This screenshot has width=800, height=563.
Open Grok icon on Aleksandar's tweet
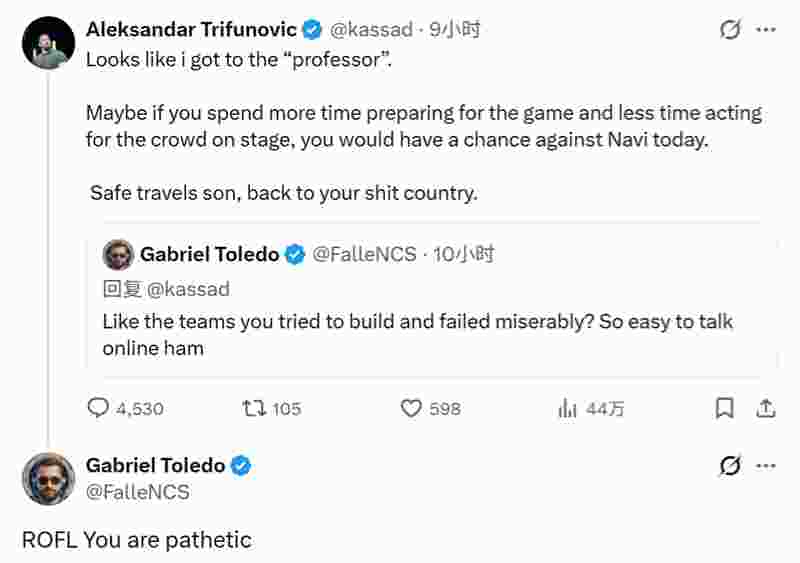pos(731,30)
